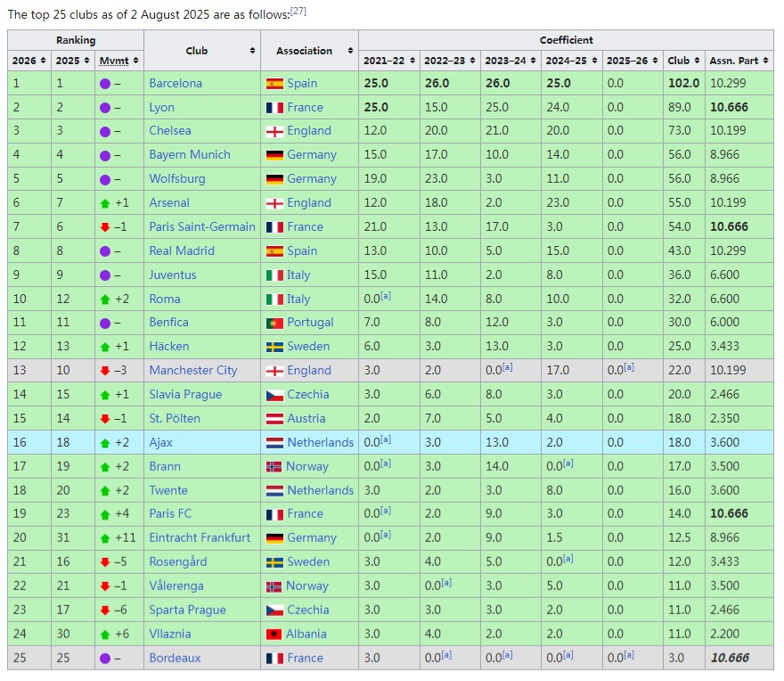Screen dimensions: 784x681
Task: Open the Roma club link
Action: tap(165, 299)
